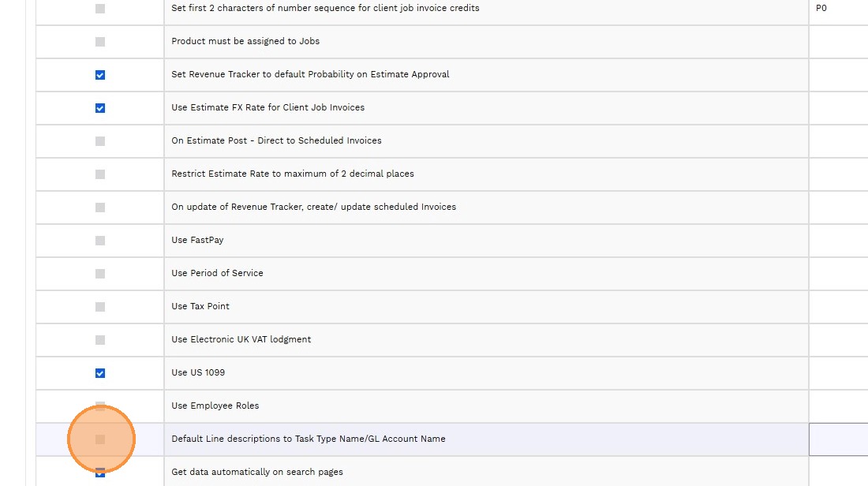This screenshot has width=868, height=486.
Task: Tick 'Use Electronic UK VAT lodgment' checkbox
Action: [x=100, y=340]
